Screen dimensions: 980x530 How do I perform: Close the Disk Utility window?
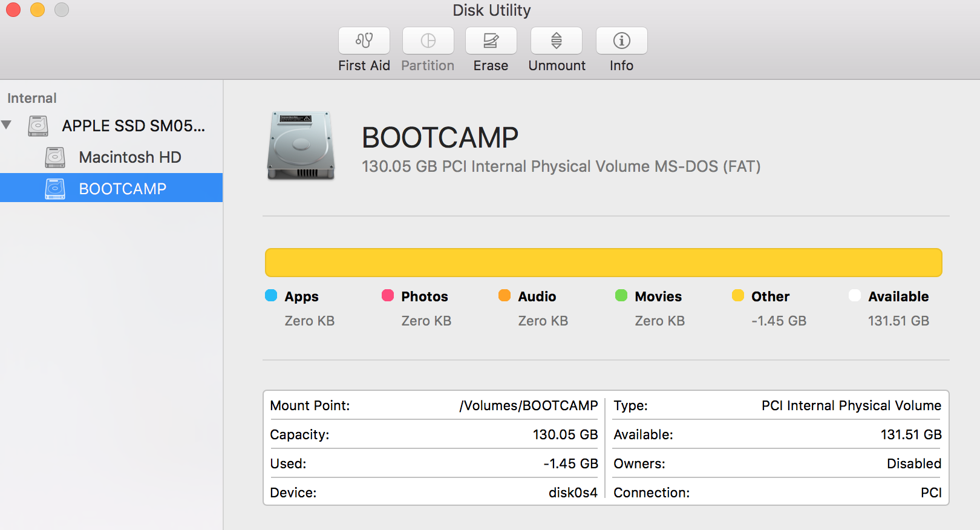coord(13,10)
